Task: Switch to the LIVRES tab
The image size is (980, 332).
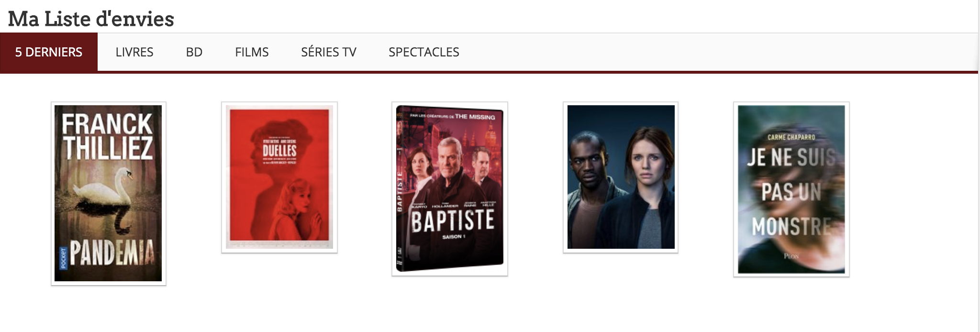Action: [134, 52]
